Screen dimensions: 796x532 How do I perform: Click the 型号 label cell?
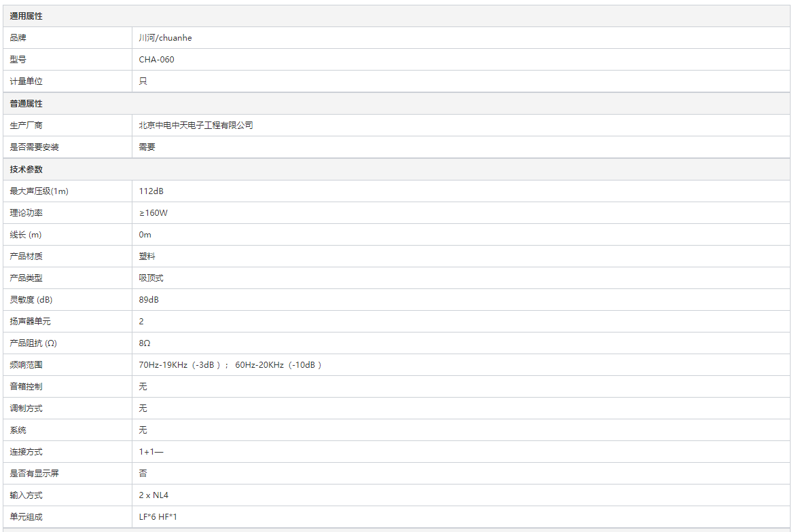point(67,59)
